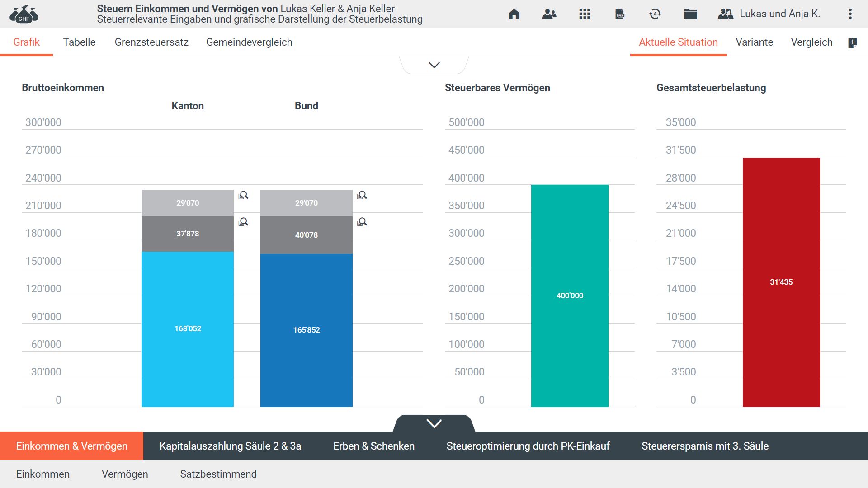Open the clients (people) icon

(549, 14)
